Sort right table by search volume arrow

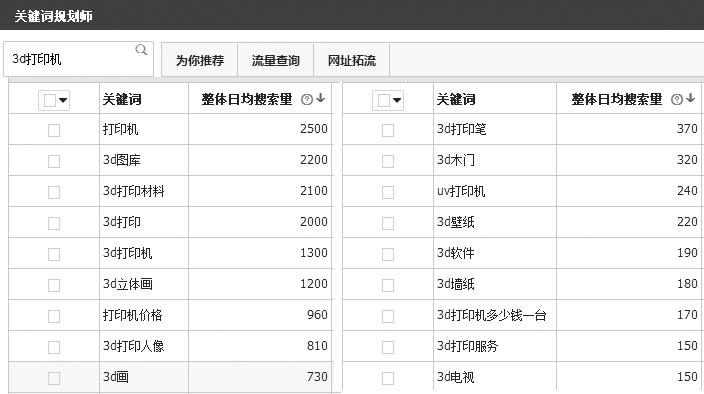(x=691, y=98)
